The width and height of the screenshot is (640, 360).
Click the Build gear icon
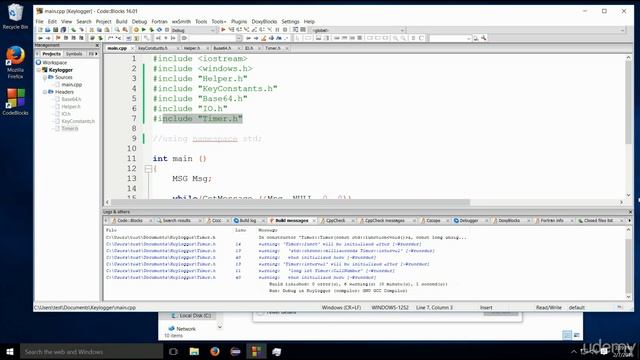136,30
